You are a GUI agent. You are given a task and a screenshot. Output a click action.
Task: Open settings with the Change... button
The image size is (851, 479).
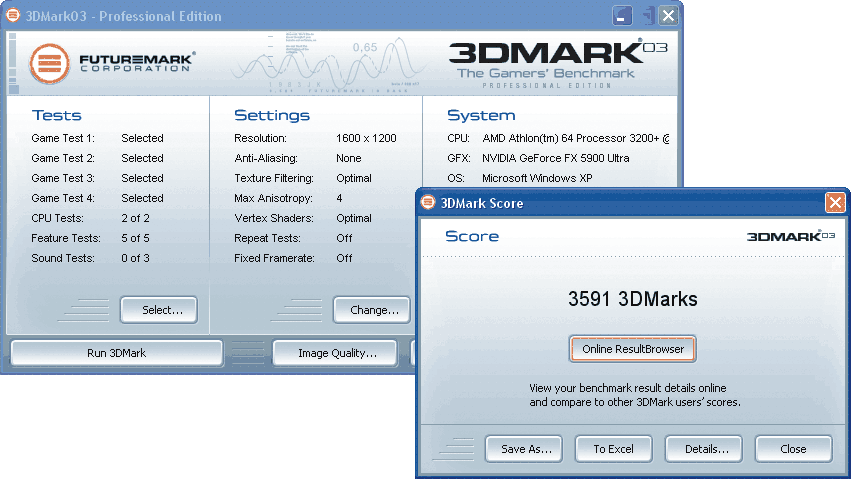(372, 310)
